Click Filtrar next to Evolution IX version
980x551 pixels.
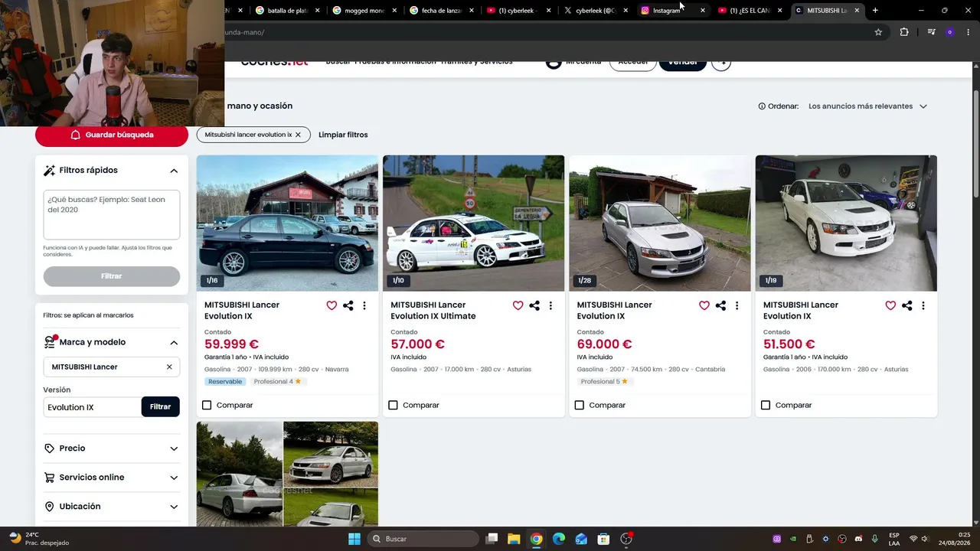pos(160,406)
